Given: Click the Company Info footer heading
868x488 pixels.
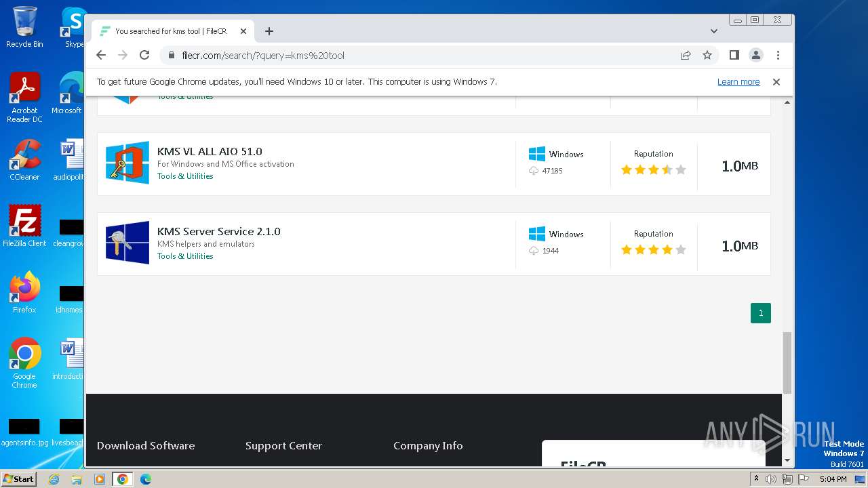Looking at the screenshot, I should (428, 445).
